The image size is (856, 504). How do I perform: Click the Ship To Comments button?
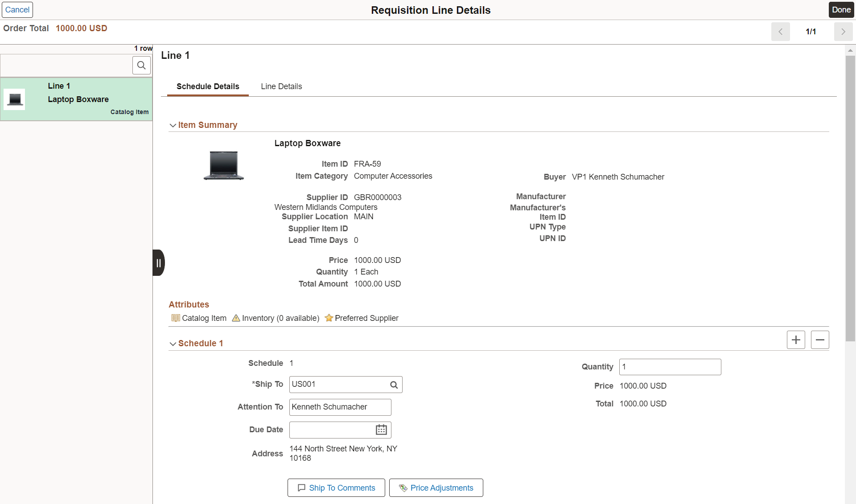coord(336,488)
